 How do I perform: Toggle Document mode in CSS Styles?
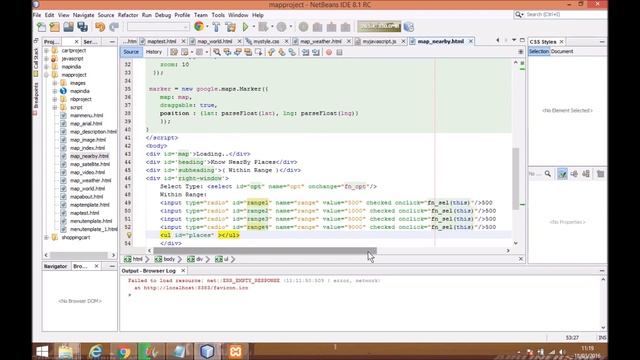(x=562, y=51)
